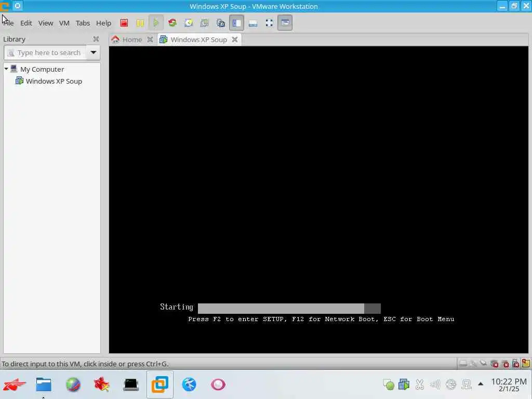Open the file manager taskbar icon
The width and height of the screenshot is (532, 399).
[44, 384]
